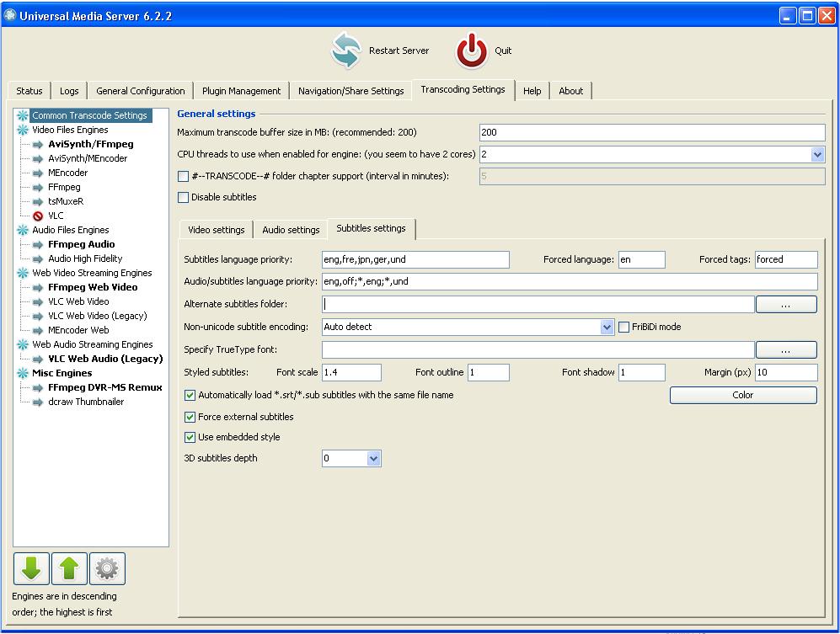Viewport: 840px width, 634px height.
Task: Click the Color button for subtitles
Action: pyautogui.click(x=743, y=395)
